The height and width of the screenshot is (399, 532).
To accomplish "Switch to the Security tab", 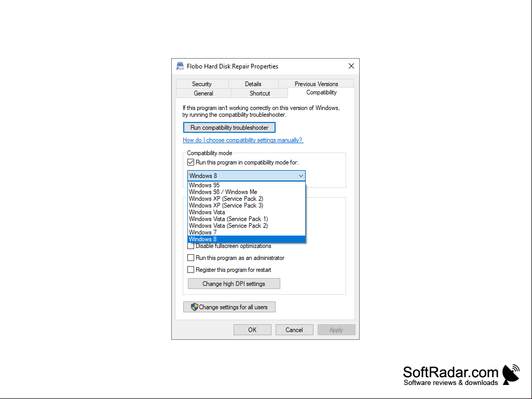I will pos(202,84).
